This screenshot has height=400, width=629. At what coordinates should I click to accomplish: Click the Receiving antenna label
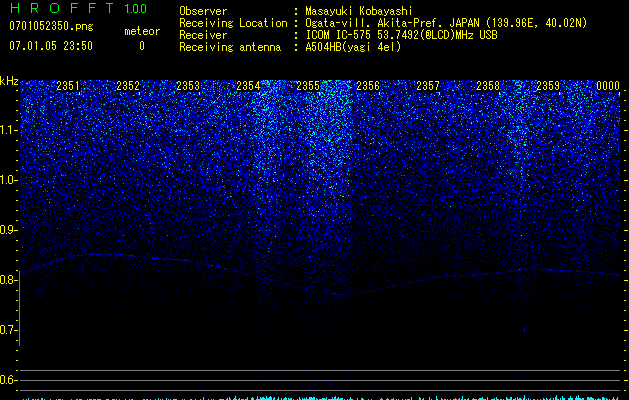[230, 47]
